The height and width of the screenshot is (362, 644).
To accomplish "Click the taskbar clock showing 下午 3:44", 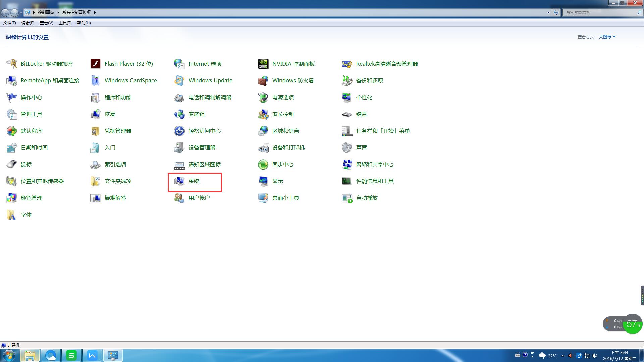I will tap(620, 356).
